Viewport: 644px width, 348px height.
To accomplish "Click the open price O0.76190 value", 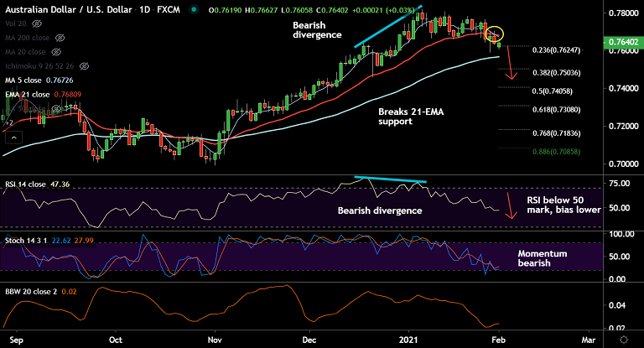I will click(x=225, y=10).
